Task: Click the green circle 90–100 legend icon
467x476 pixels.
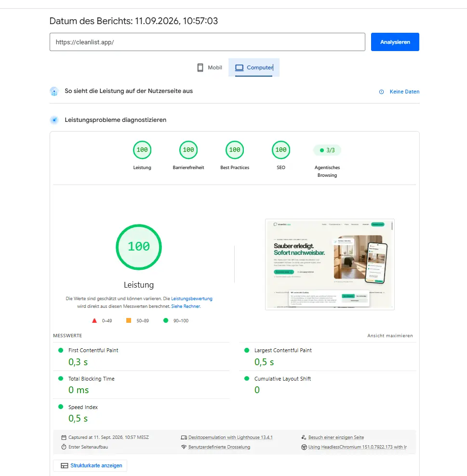Action: 166,320
